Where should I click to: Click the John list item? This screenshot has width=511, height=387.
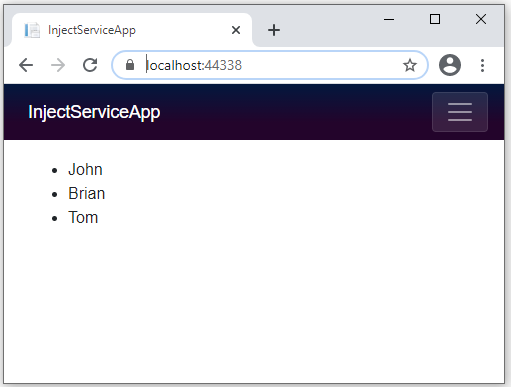(85, 169)
